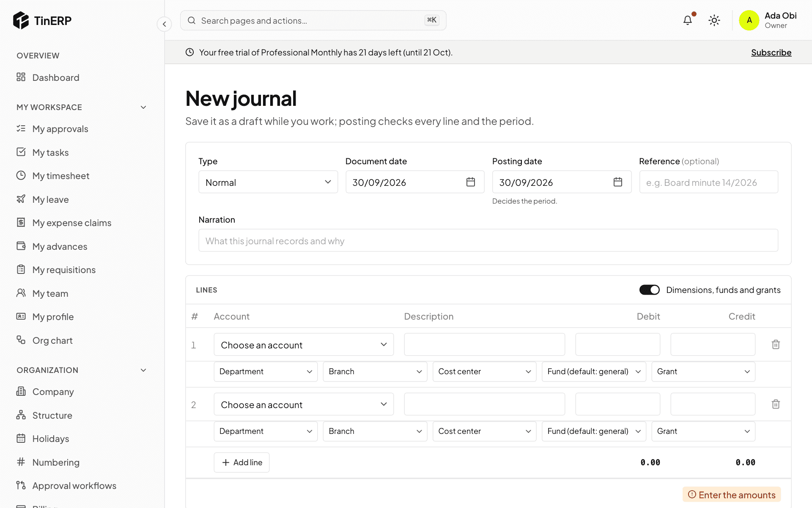
Task: Open the Posting date calendar picker
Action: [618, 182]
